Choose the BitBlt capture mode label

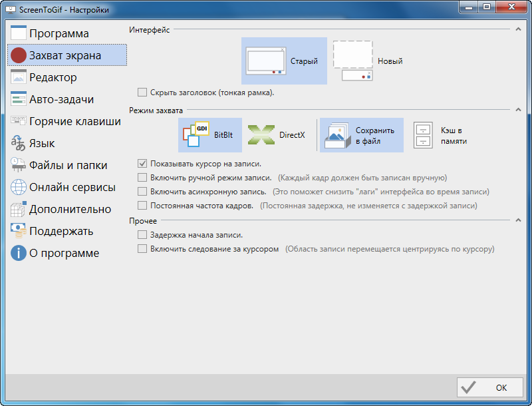pos(223,134)
